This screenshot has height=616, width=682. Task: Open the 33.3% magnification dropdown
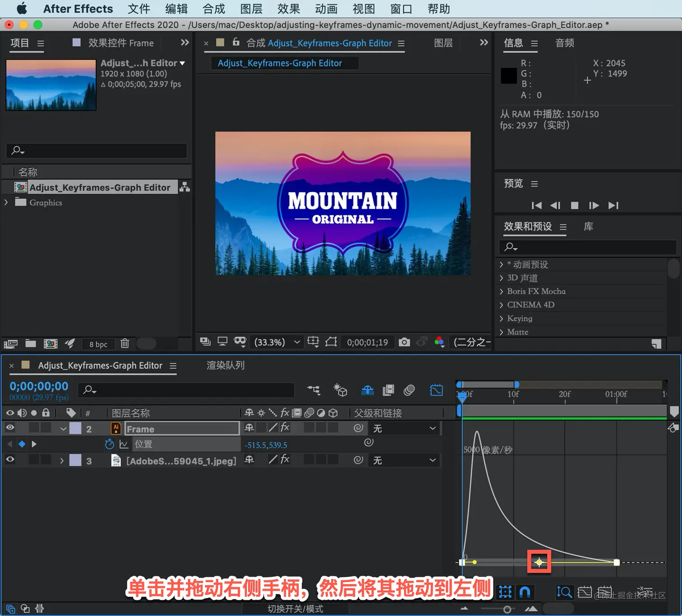pyautogui.click(x=277, y=342)
